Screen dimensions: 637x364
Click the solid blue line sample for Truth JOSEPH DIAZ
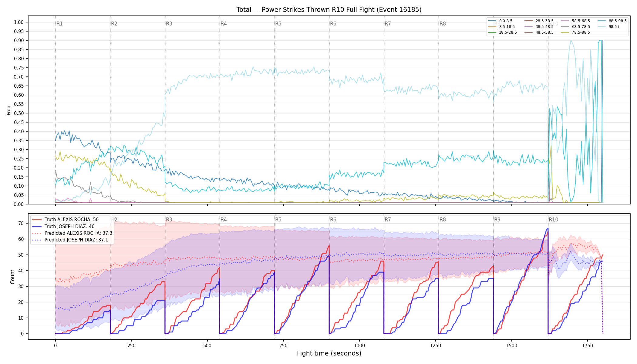tap(36, 226)
